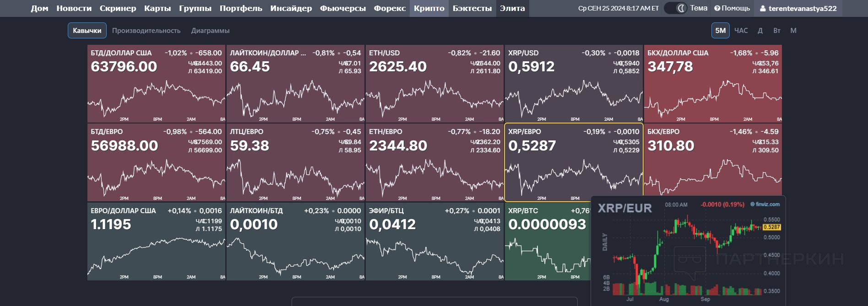This screenshot has width=868, height=306.
Task: Open the XRP/BTC chart tile
Action: coord(548,242)
